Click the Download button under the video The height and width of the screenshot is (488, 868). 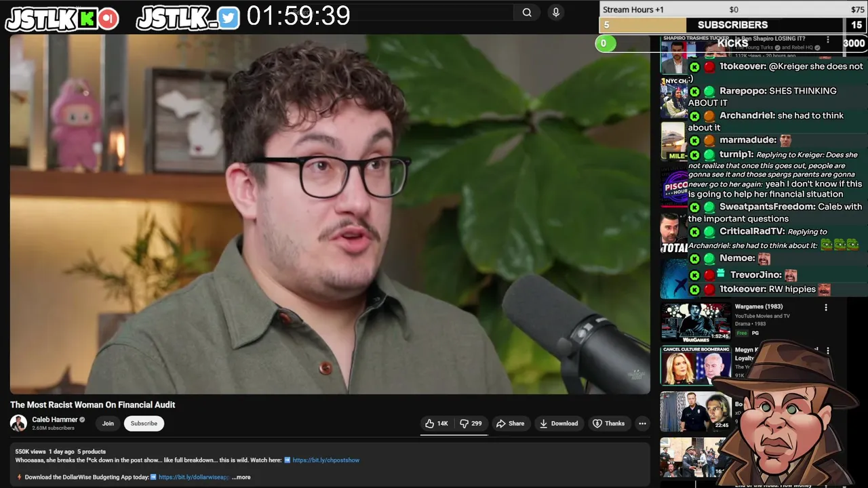tap(558, 424)
